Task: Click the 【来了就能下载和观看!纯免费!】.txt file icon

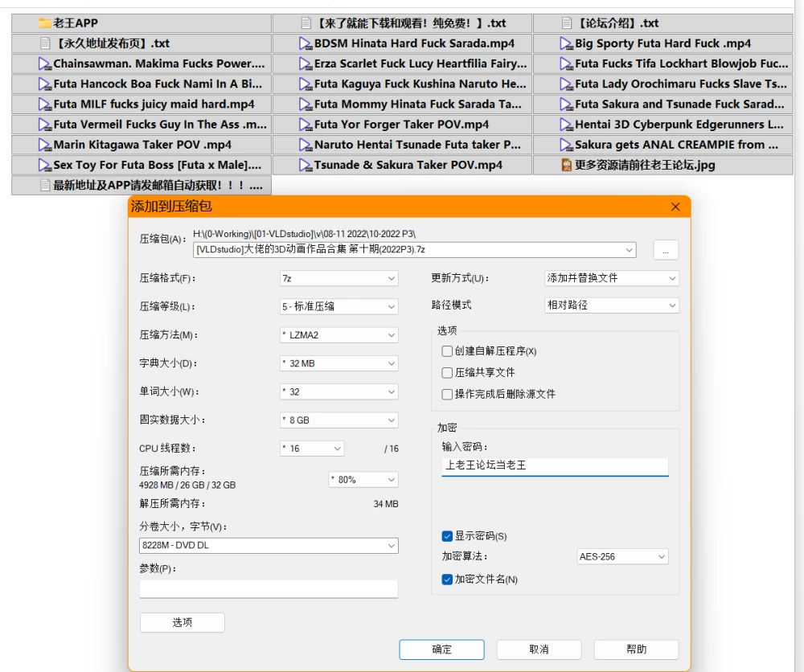Action: tap(306, 23)
